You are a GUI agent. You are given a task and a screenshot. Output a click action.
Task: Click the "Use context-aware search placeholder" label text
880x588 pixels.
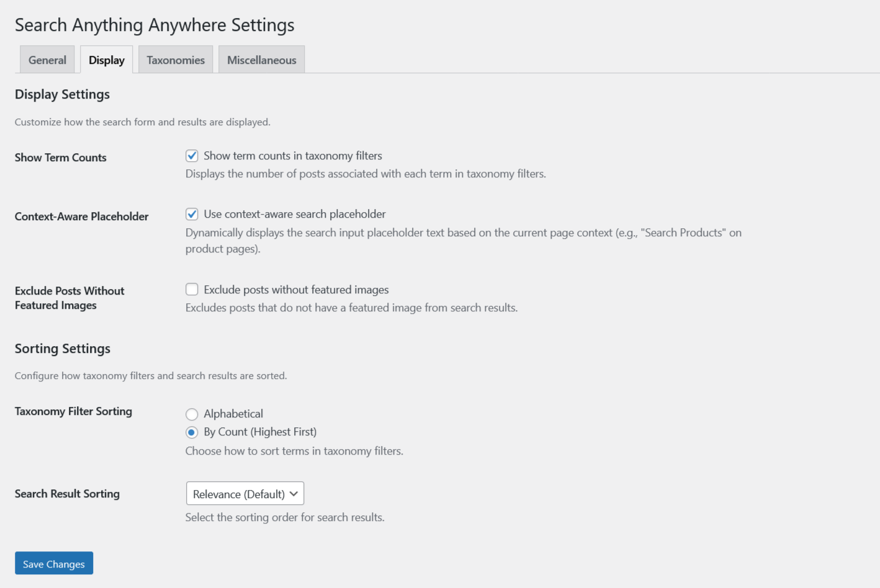pyautogui.click(x=295, y=214)
